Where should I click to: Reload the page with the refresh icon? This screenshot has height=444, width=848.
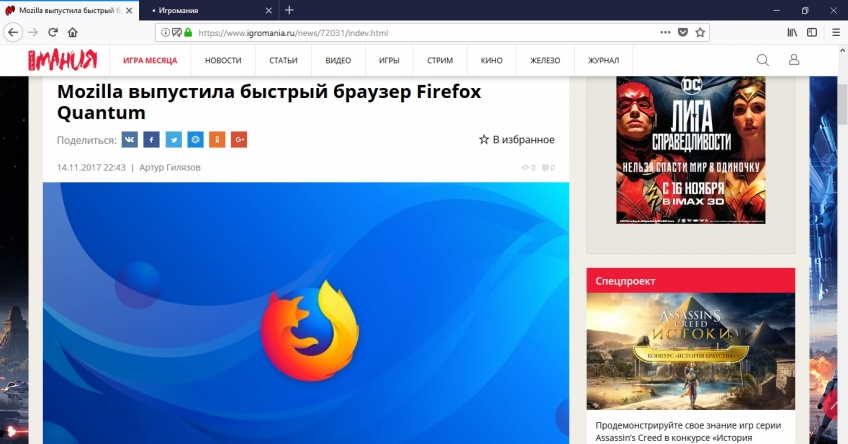click(53, 32)
